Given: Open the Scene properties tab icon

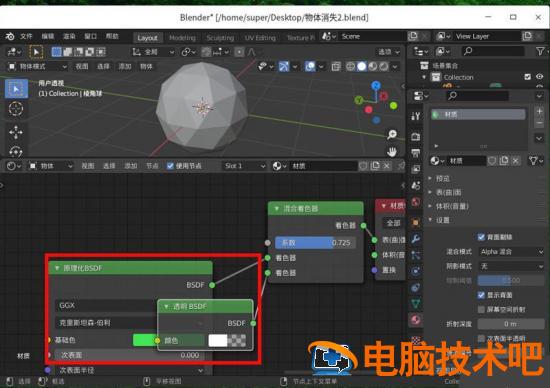Looking at the screenshot, I should coord(416,185).
